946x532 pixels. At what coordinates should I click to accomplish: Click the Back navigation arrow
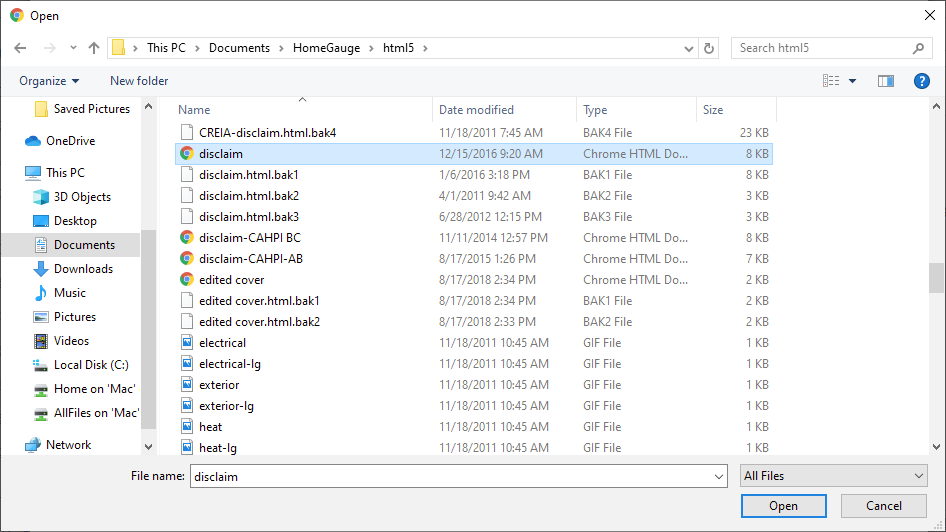click(x=21, y=48)
